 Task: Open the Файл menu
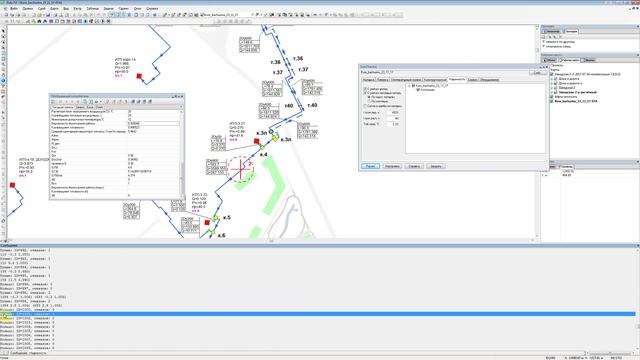click(x=13, y=8)
